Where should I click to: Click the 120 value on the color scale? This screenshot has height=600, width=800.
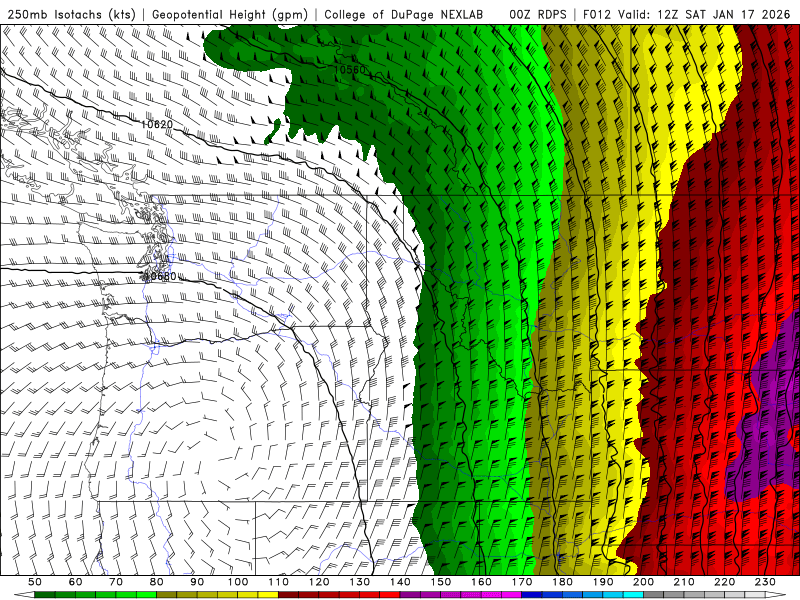coord(319,582)
